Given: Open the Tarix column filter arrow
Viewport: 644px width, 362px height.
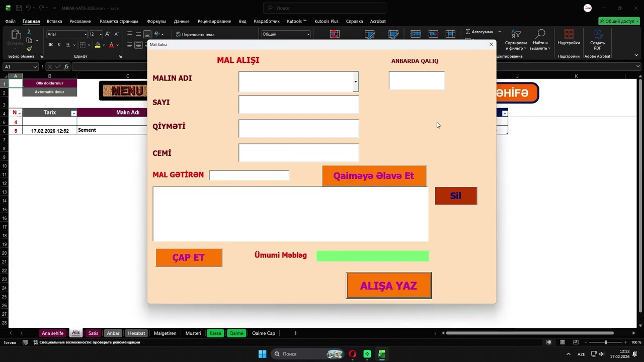Looking at the screenshot, I should (x=73, y=113).
